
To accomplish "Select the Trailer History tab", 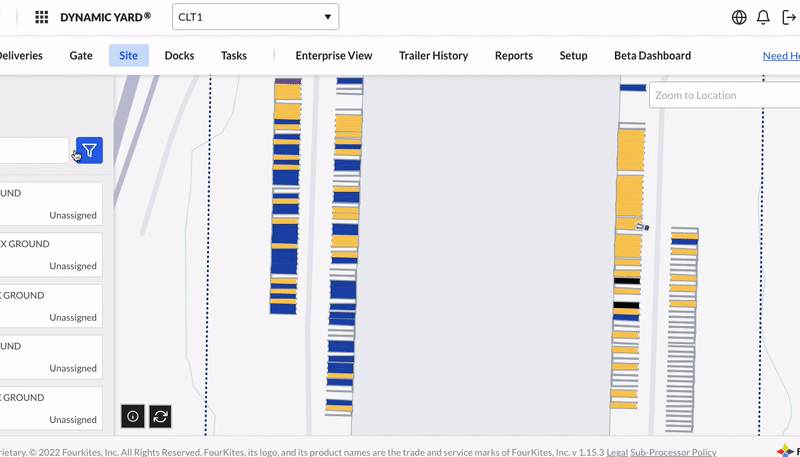I will click(x=433, y=56).
